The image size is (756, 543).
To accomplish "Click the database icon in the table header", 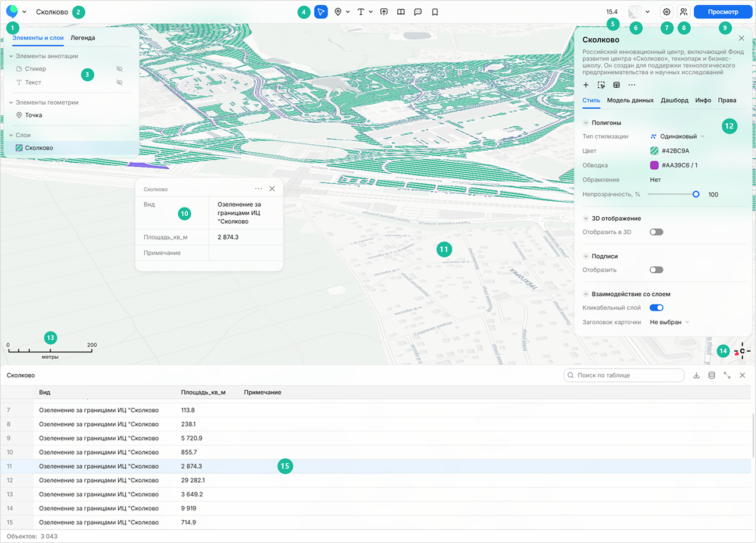I will 712,376.
